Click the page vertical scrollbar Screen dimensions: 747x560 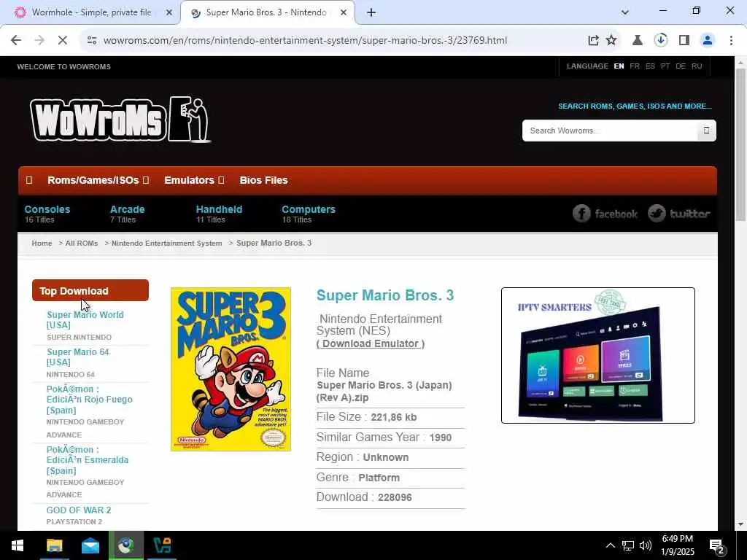tap(740, 145)
